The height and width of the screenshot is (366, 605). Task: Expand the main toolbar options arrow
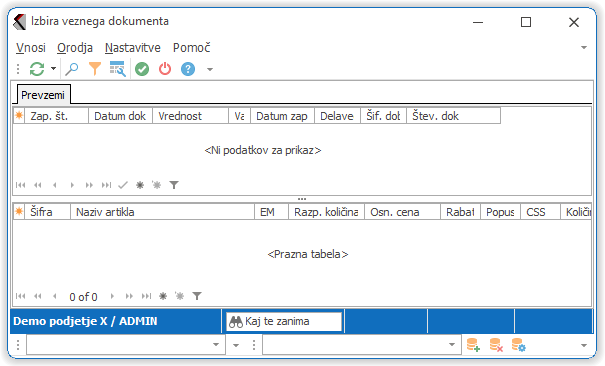[210, 70]
